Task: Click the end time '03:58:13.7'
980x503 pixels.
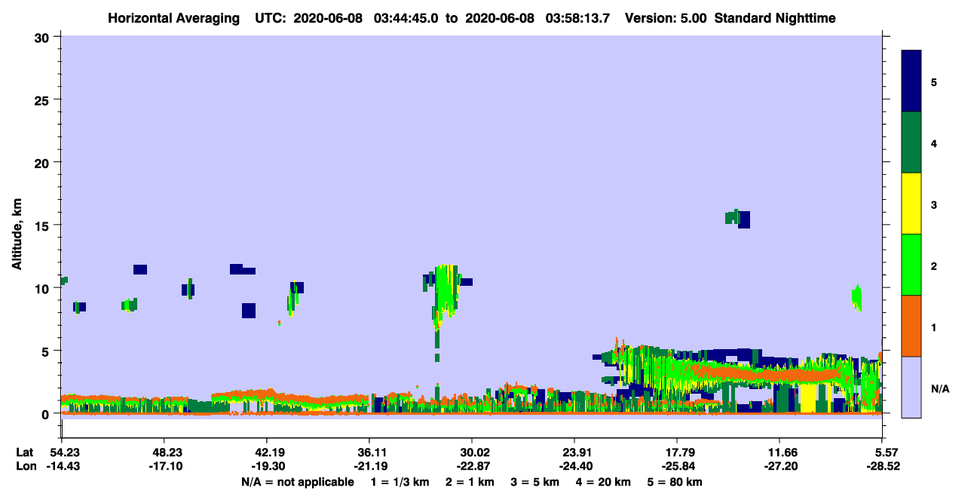Action: tap(579, 18)
